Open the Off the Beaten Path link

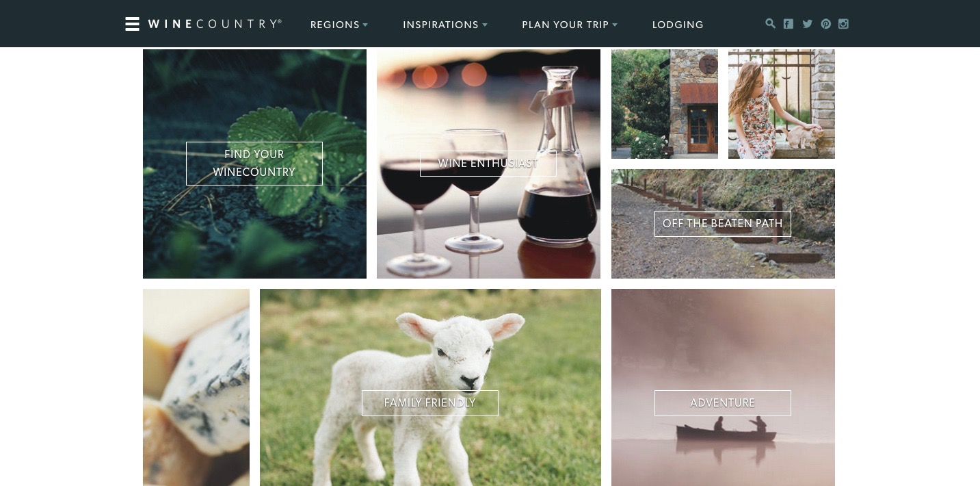pos(723,224)
